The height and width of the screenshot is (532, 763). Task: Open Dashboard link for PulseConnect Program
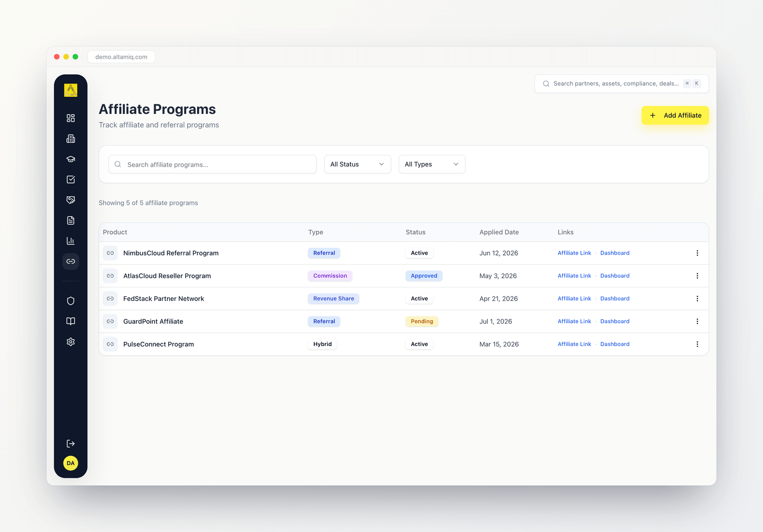coord(615,344)
